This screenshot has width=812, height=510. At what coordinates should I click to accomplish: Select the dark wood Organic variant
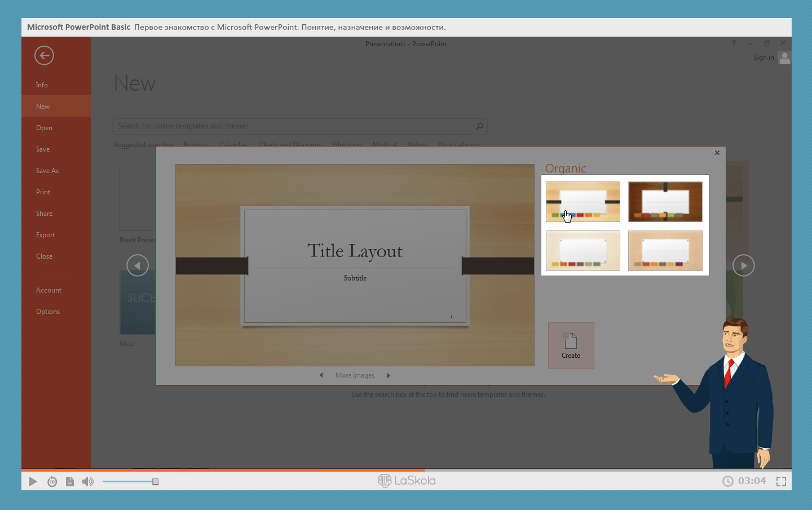(x=665, y=202)
